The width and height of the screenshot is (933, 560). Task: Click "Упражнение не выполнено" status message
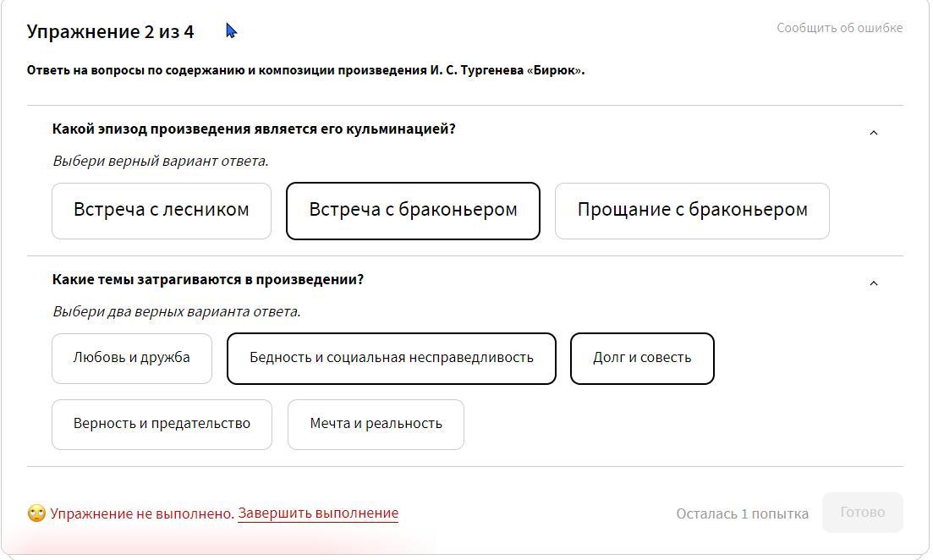[142, 513]
